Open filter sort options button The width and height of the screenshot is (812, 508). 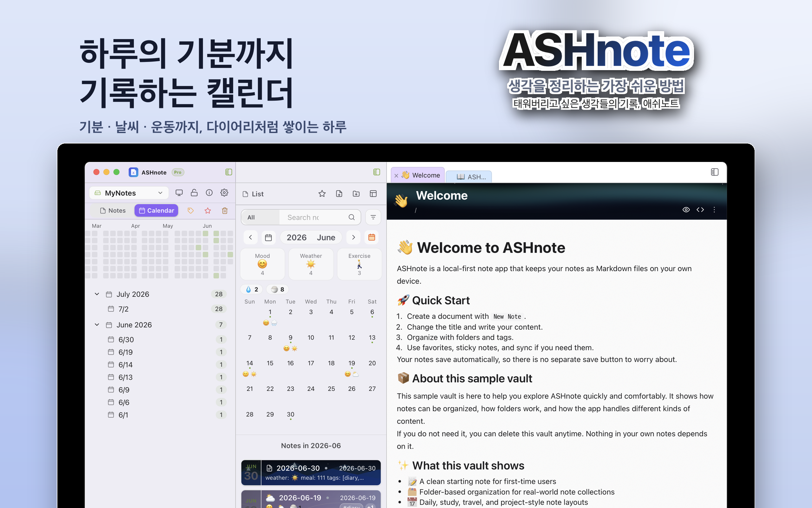(x=373, y=217)
